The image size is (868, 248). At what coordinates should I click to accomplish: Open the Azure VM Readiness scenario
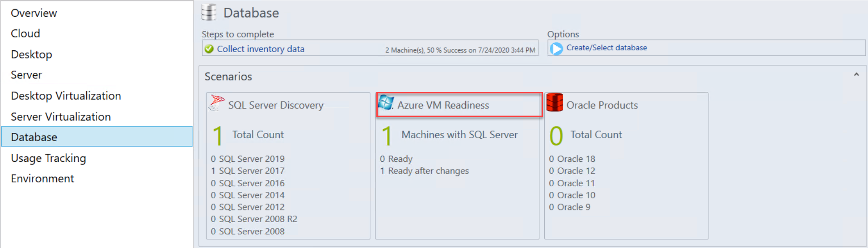click(x=443, y=105)
